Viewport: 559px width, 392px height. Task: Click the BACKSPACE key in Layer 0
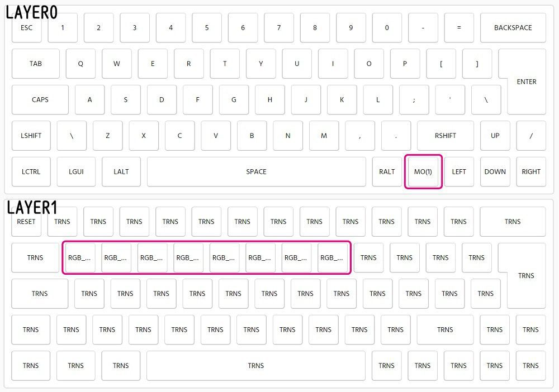(513, 28)
